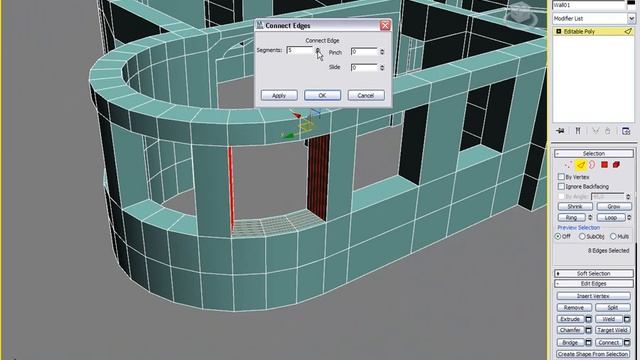Adjust Pinch spinner arrows

click(382, 52)
